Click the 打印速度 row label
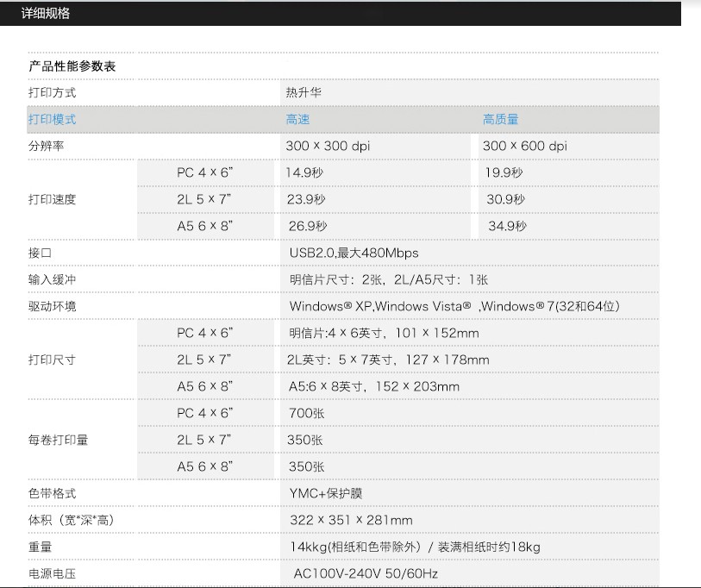The image size is (701, 588). 52,200
